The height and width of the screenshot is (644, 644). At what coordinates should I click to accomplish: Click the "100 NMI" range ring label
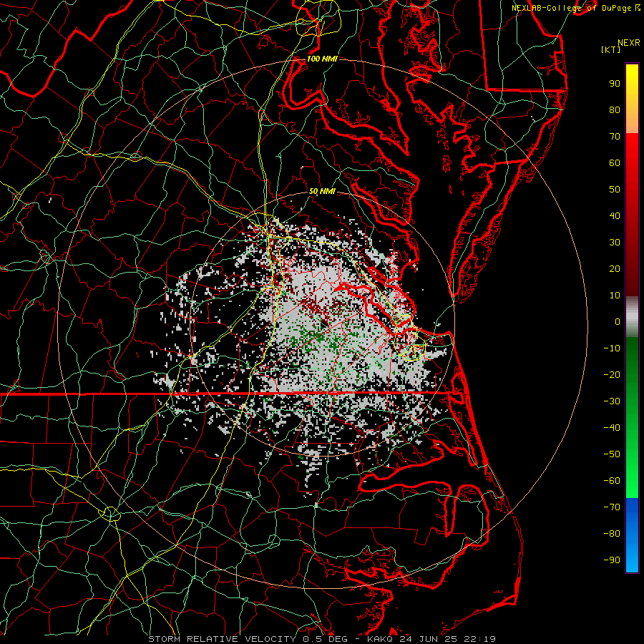pyautogui.click(x=322, y=59)
